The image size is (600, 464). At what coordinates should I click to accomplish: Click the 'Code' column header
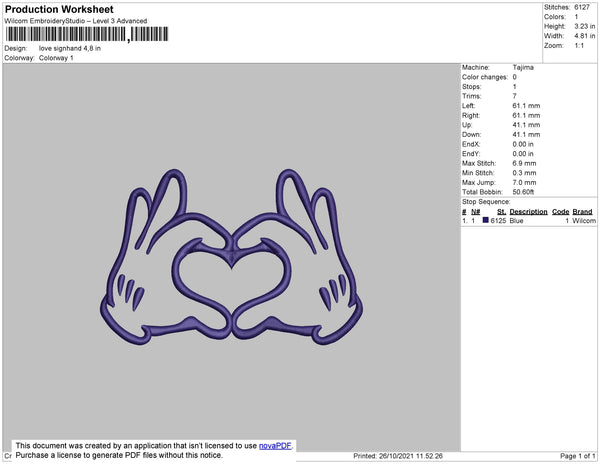pyautogui.click(x=561, y=212)
